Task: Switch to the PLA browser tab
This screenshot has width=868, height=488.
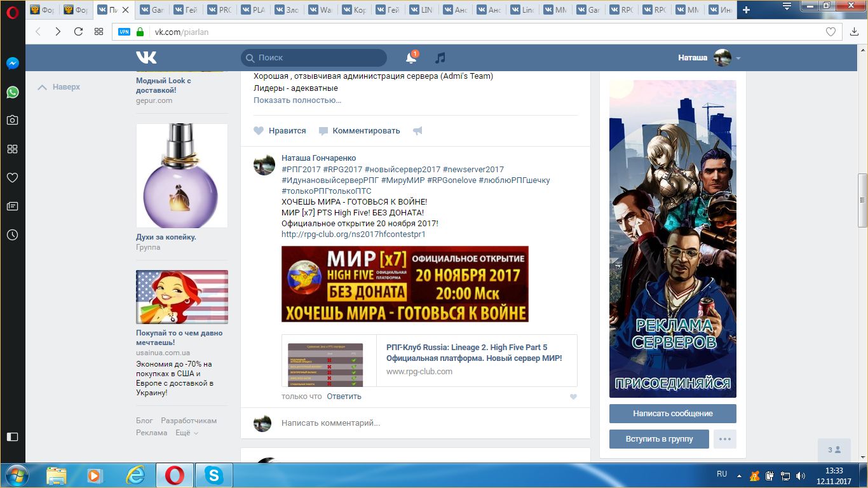Action: point(254,10)
